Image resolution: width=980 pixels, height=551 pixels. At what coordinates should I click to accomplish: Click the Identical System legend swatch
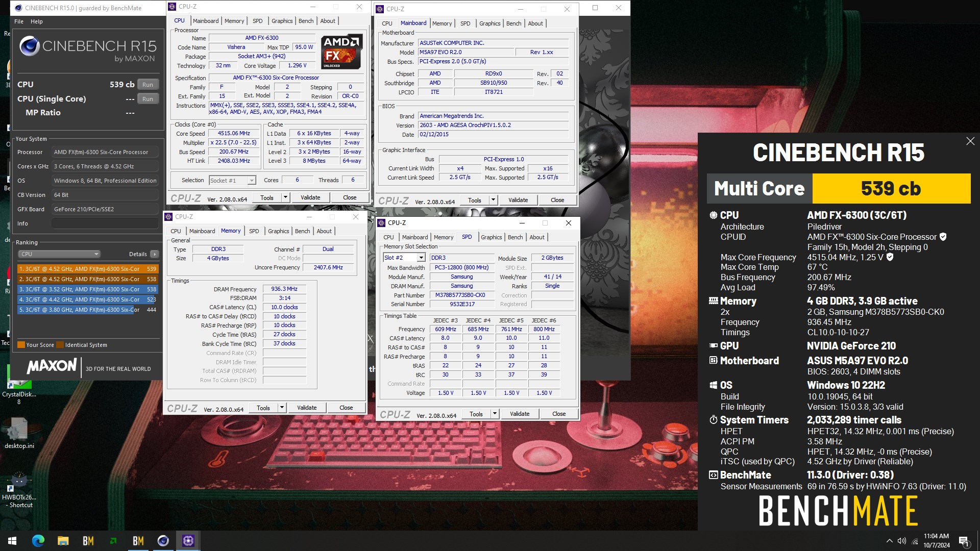(60, 345)
